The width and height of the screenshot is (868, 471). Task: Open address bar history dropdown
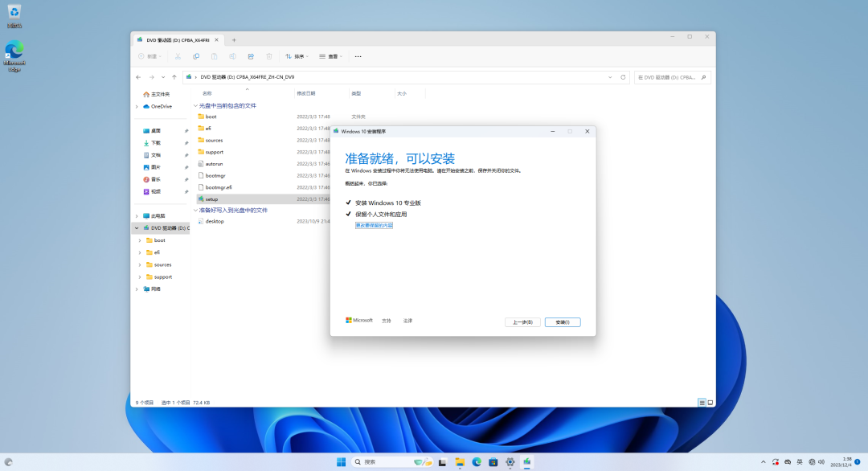click(610, 77)
